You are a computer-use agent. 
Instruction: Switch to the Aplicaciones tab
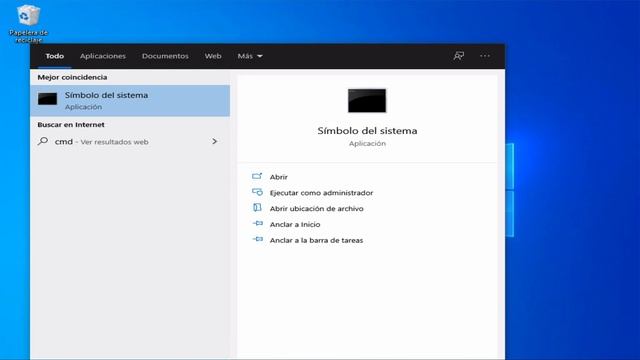(x=103, y=56)
